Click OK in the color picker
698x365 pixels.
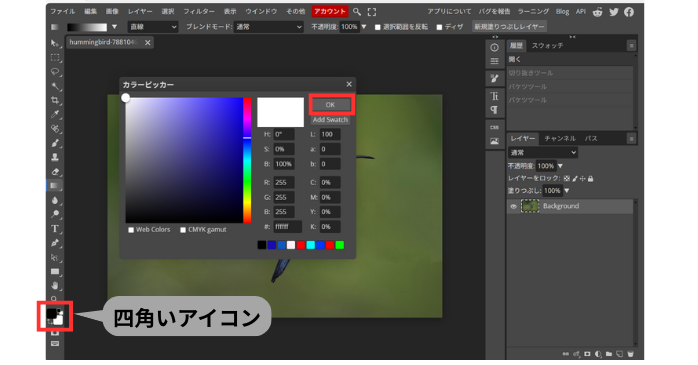330,105
